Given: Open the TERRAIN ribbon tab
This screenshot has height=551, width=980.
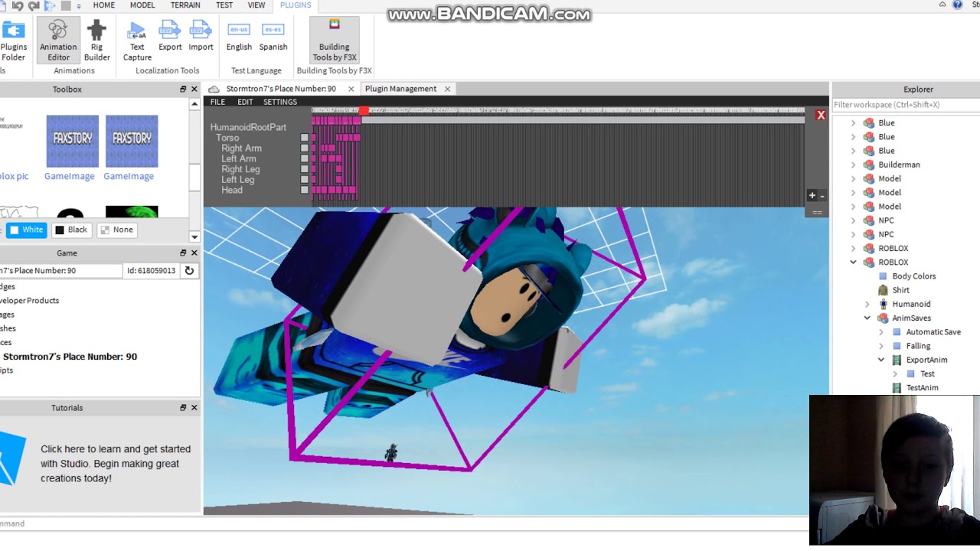Looking at the screenshot, I should click(x=185, y=5).
